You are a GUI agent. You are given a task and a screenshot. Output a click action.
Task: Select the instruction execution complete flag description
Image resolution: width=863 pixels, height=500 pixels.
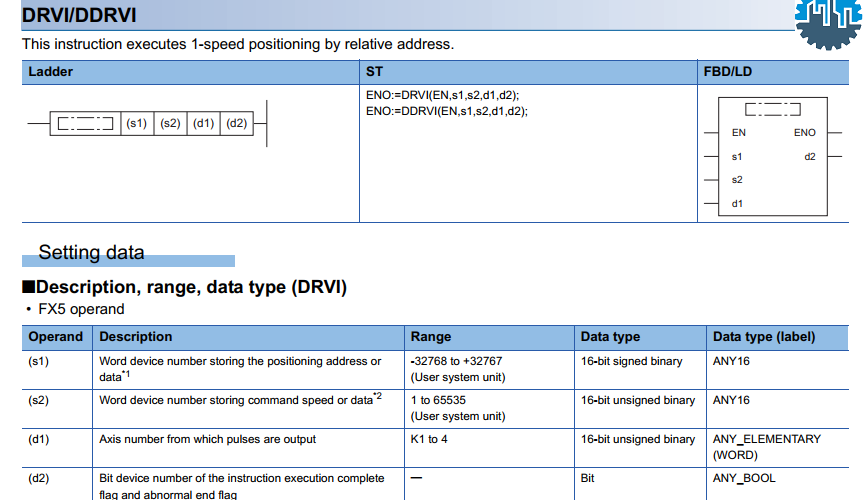pyautogui.click(x=242, y=486)
